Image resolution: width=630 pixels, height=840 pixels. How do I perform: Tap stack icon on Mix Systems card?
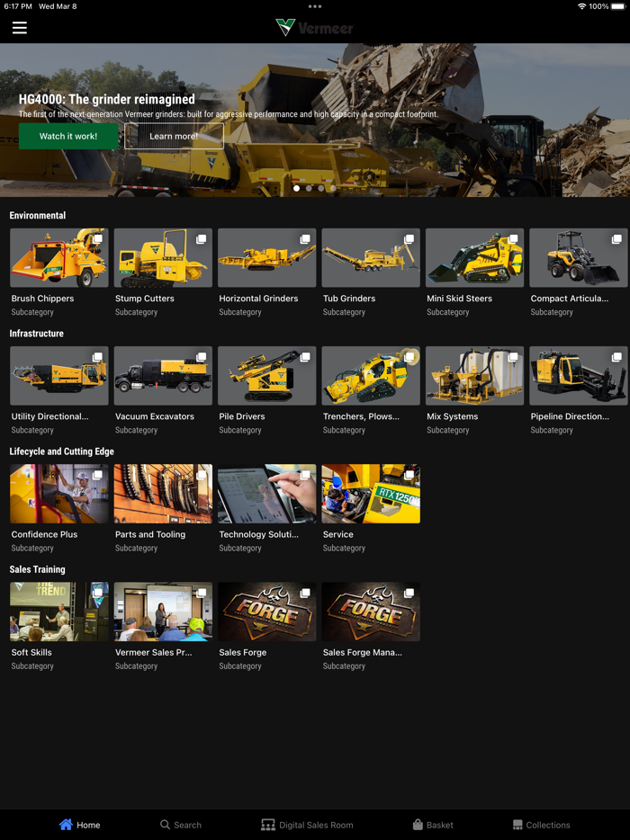(x=513, y=357)
